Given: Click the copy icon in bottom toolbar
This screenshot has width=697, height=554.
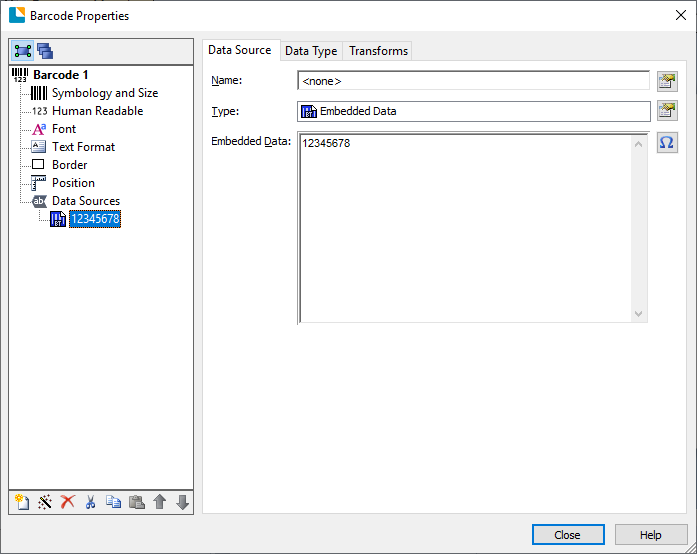Looking at the screenshot, I should click(x=113, y=502).
